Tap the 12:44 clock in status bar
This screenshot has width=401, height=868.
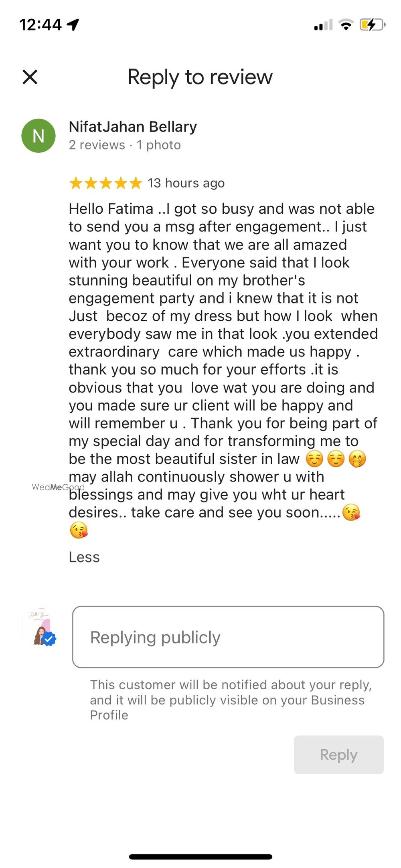[41, 25]
